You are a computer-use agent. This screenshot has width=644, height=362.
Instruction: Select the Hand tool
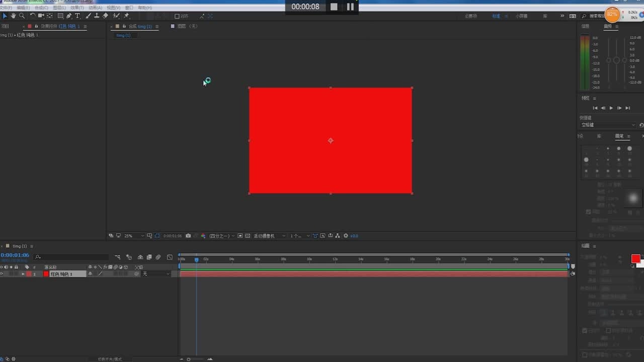click(14, 16)
